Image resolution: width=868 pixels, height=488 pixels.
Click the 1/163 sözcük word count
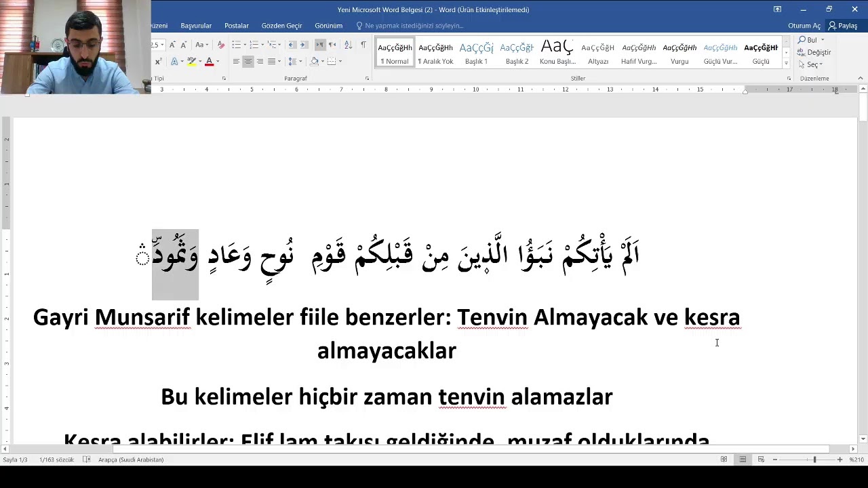click(57, 460)
